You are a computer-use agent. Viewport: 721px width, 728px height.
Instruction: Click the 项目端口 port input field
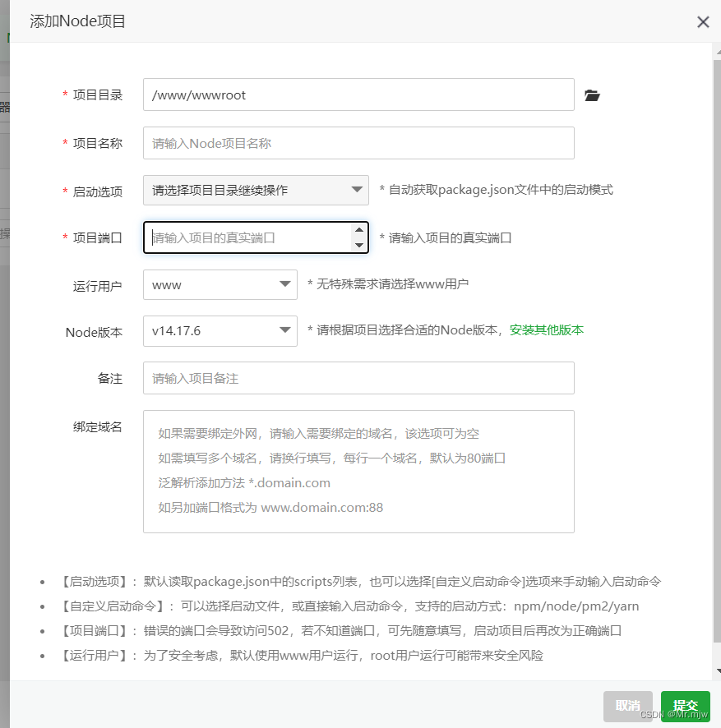256,237
